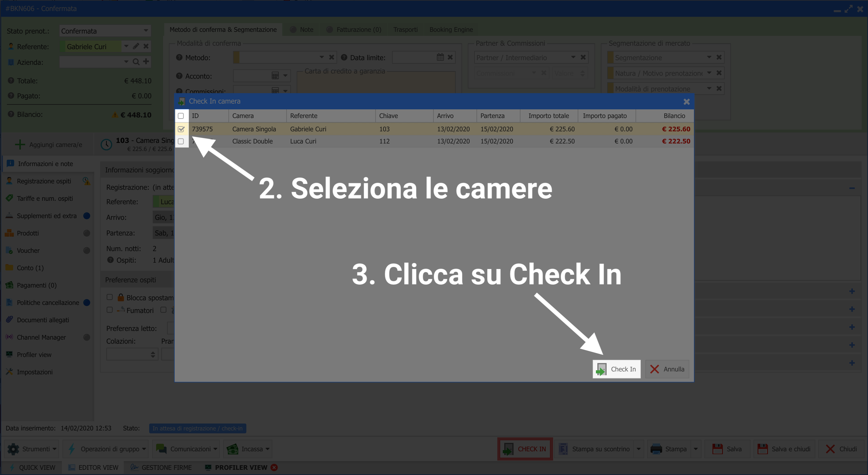Switch to GESTIONE FIRME tab

tap(161, 467)
